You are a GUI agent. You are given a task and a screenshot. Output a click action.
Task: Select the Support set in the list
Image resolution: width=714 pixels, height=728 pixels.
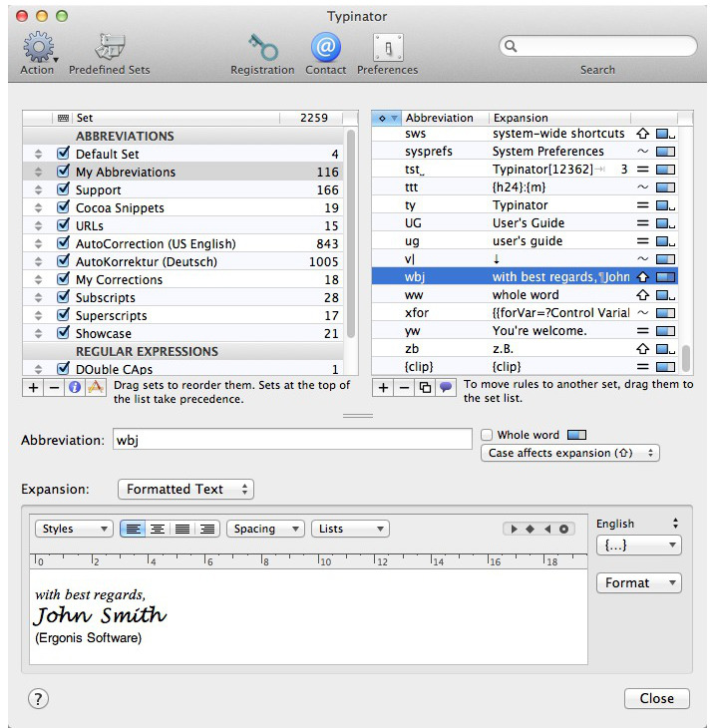[x=98, y=190]
